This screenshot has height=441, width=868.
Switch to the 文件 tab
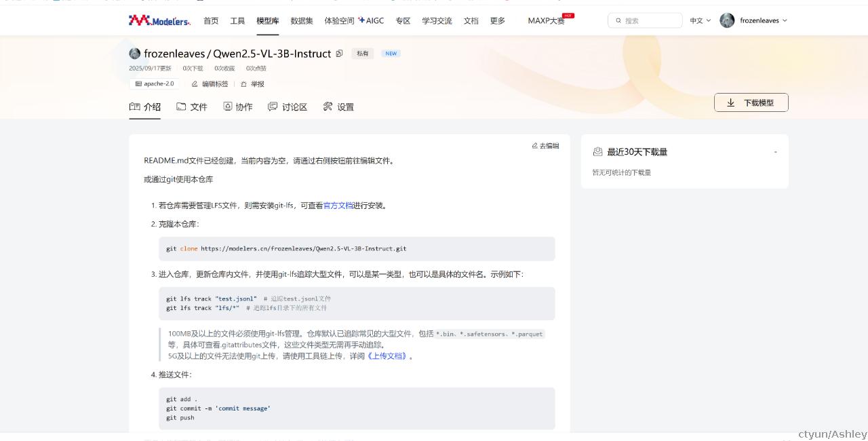192,107
